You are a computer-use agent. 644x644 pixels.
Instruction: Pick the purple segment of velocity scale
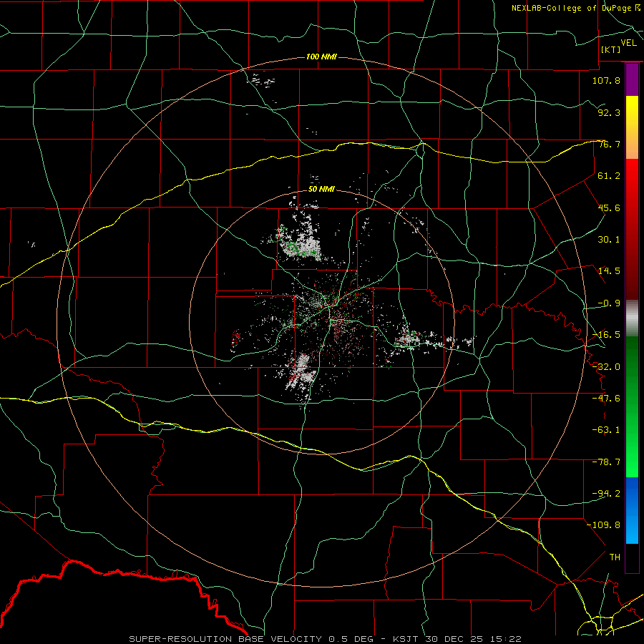point(632,80)
